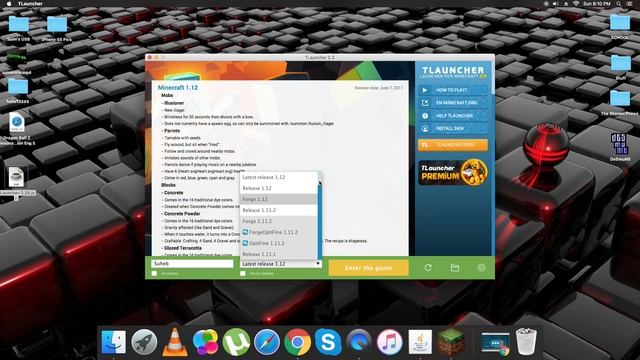
Task: Open the Trash in the Dock
Action: (x=526, y=342)
